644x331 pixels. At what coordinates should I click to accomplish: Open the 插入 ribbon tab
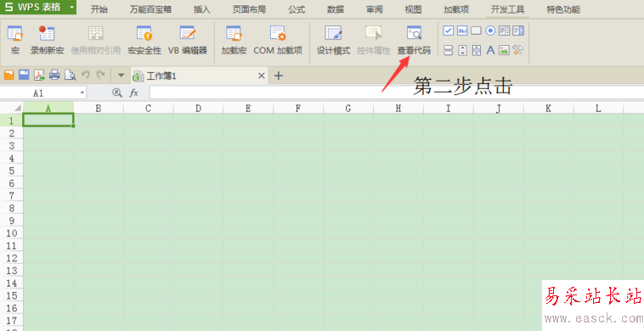[x=201, y=9]
